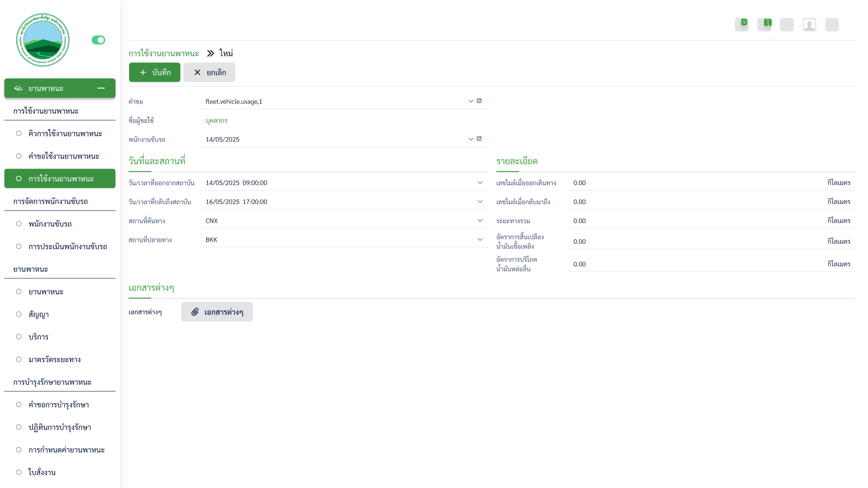
Task: Click the organization logo in sidebar
Action: pyautogui.click(x=43, y=40)
